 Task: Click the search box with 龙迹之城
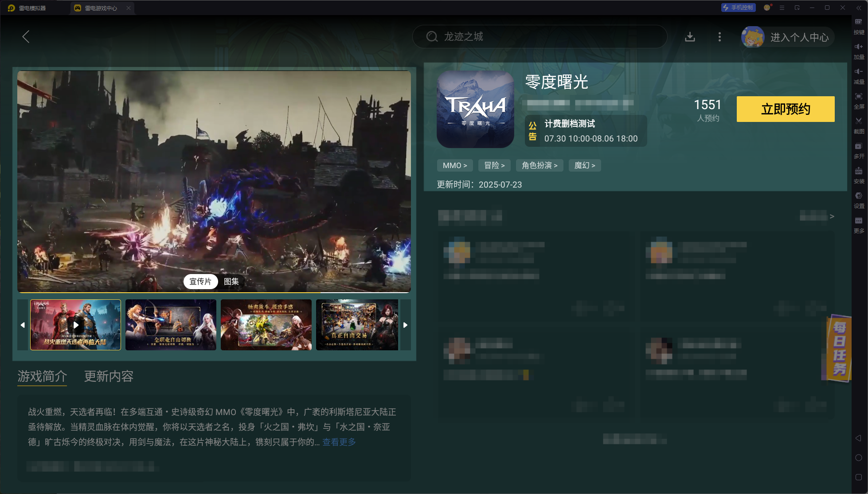(540, 36)
